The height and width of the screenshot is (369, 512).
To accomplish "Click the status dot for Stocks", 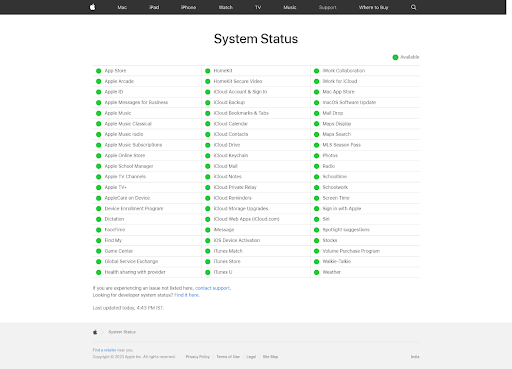I will [x=317, y=240].
